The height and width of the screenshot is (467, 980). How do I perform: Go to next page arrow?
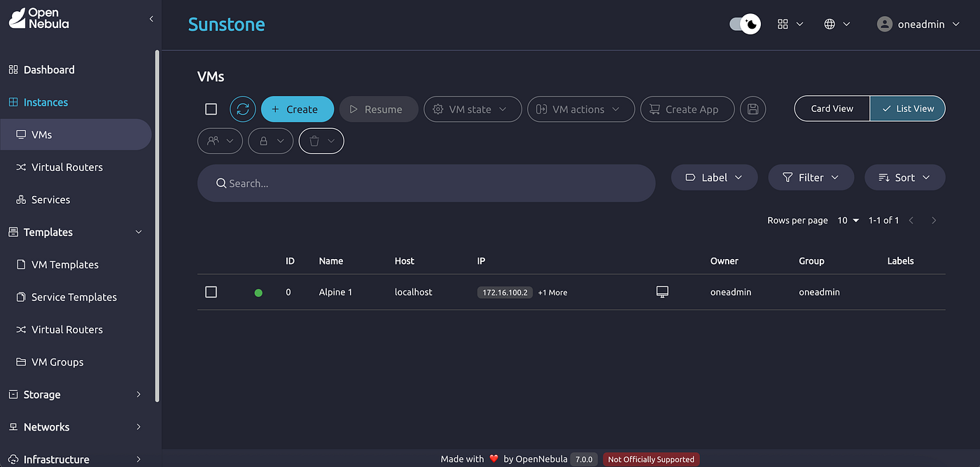[934, 220]
